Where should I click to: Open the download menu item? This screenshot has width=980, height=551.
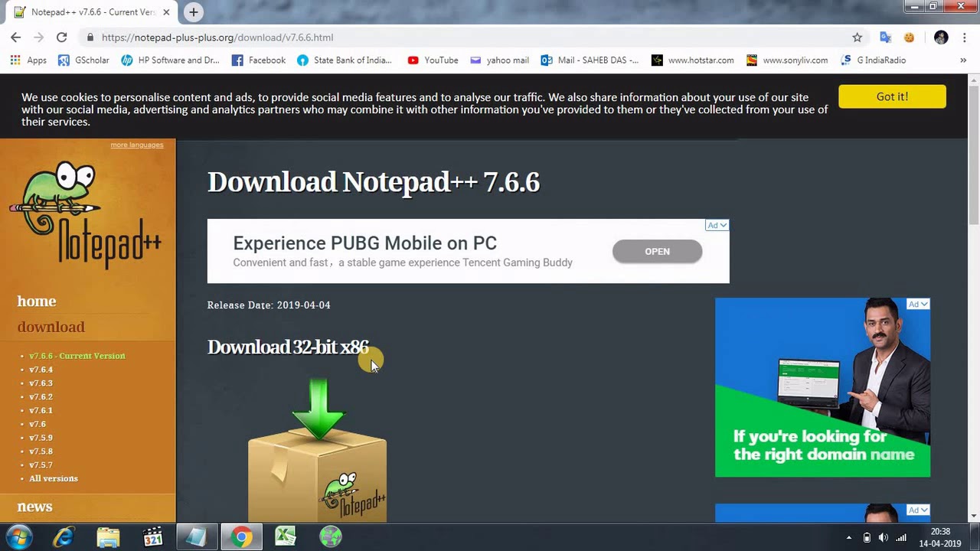pyautogui.click(x=51, y=328)
